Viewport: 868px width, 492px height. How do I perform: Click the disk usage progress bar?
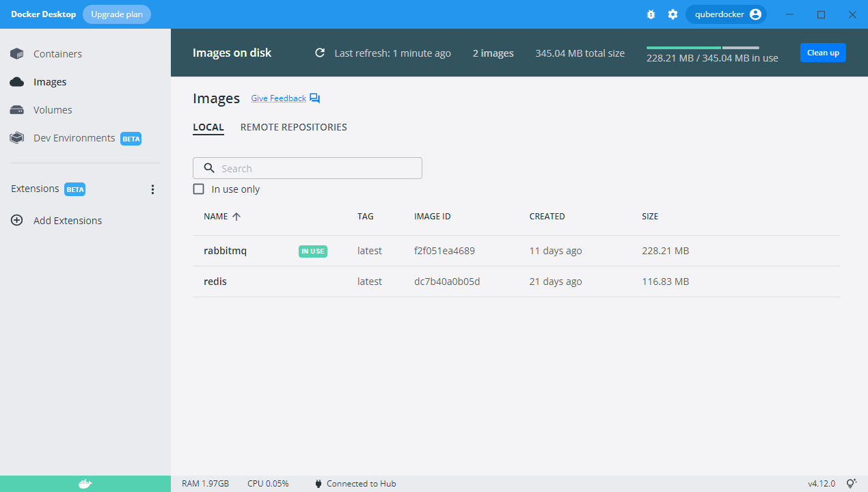click(703, 48)
